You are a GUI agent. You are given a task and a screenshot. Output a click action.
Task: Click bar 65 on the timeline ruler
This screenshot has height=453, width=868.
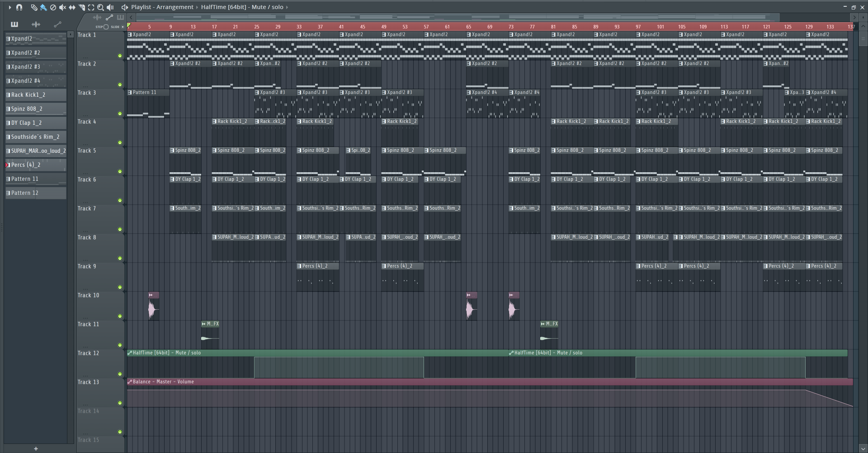tap(468, 27)
